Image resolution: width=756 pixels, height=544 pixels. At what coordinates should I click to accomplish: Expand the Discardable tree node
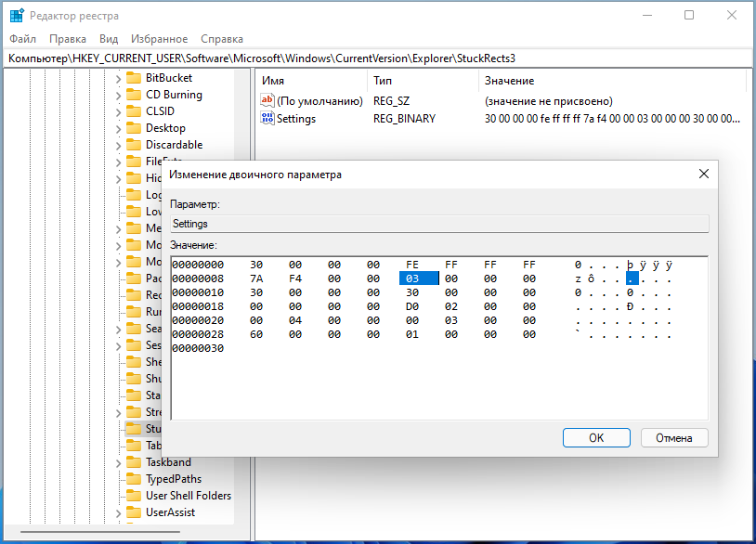coord(118,146)
